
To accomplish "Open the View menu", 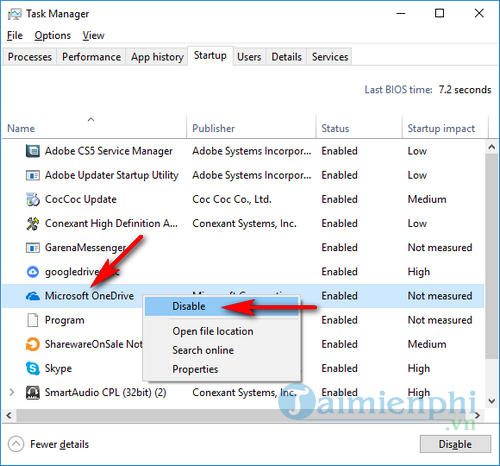I will (93, 35).
